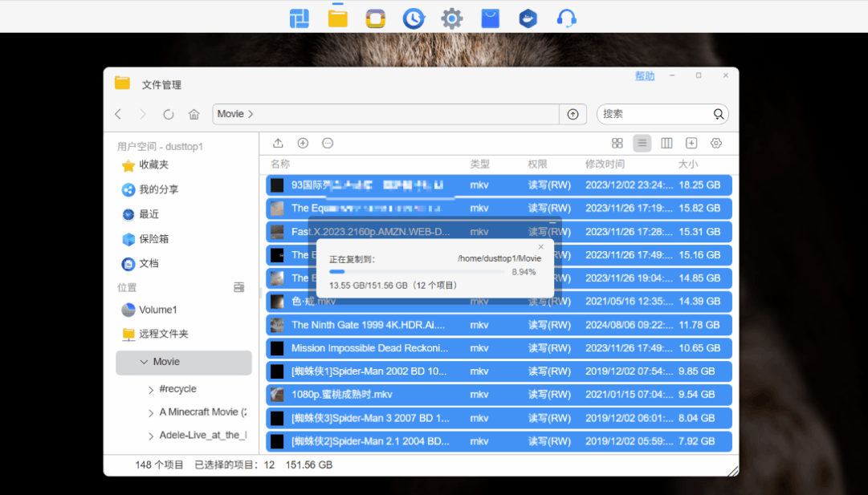Viewport: 868px width, 495px height.
Task: Sort by 大小 column header
Action: tap(688, 164)
